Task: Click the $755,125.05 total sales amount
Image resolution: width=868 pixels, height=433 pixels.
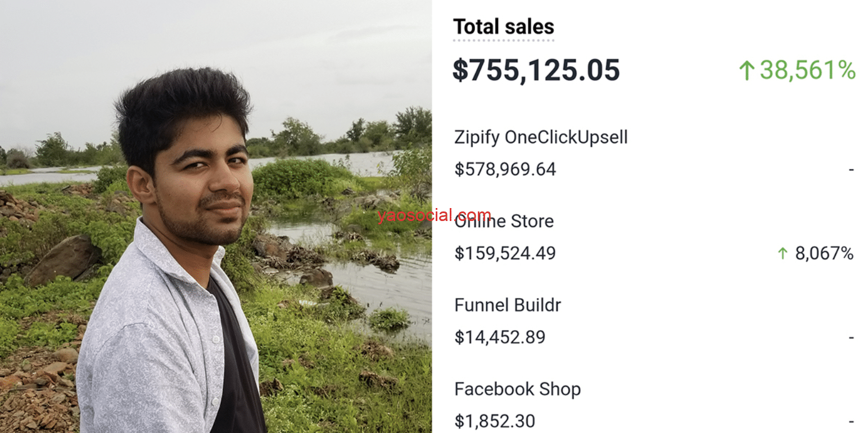Action: (536, 70)
